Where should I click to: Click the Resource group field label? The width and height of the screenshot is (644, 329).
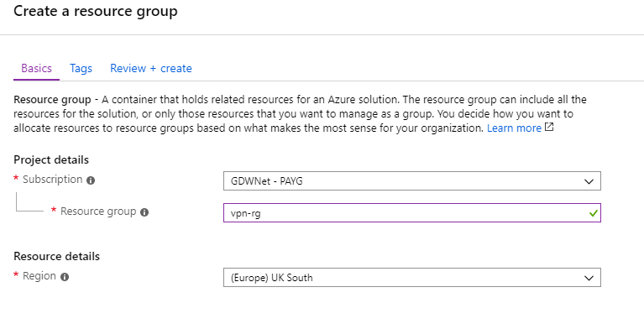click(98, 211)
